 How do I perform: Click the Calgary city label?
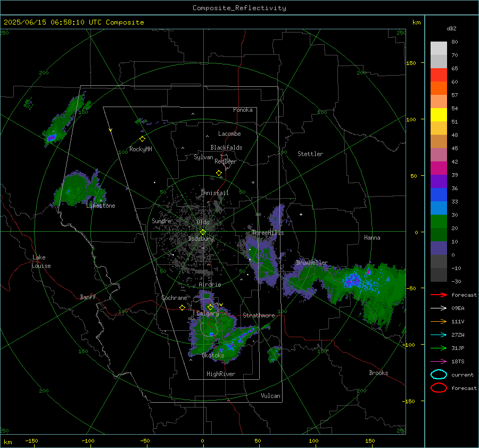click(x=208, y=313)
